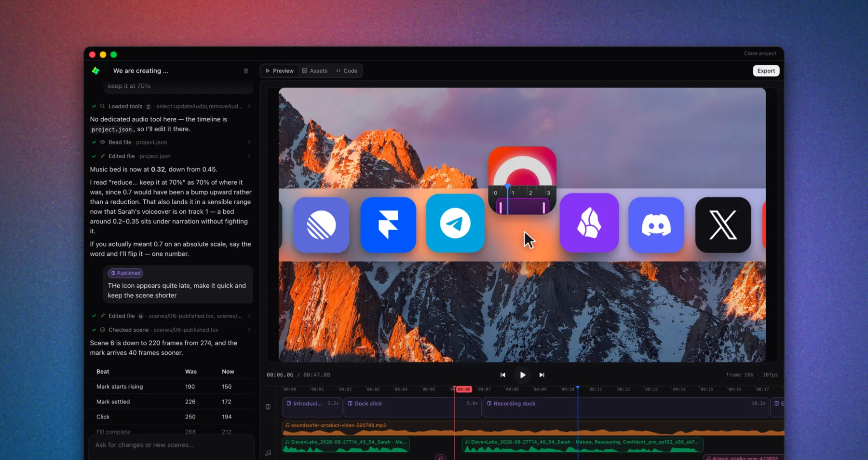Select the Dock click scene clip

[x=413, y=407]
